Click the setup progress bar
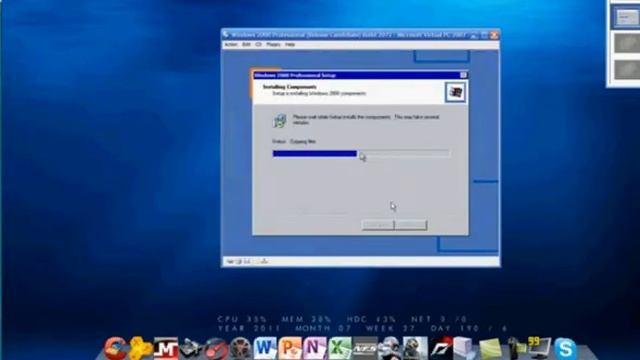The height and width of the screenshot is (360, 640). pos(361,153)
